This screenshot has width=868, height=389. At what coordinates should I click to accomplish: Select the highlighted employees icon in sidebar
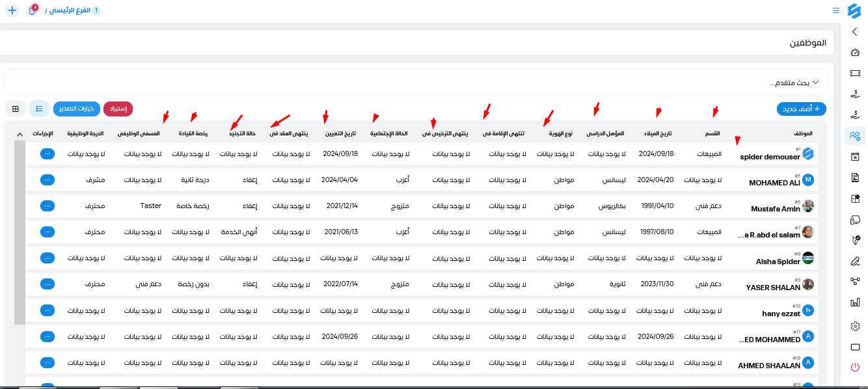point(856,136)
